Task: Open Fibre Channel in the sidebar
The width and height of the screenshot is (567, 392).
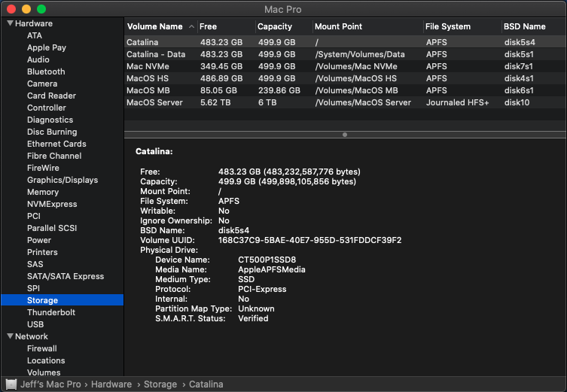Action: (54, 156)
